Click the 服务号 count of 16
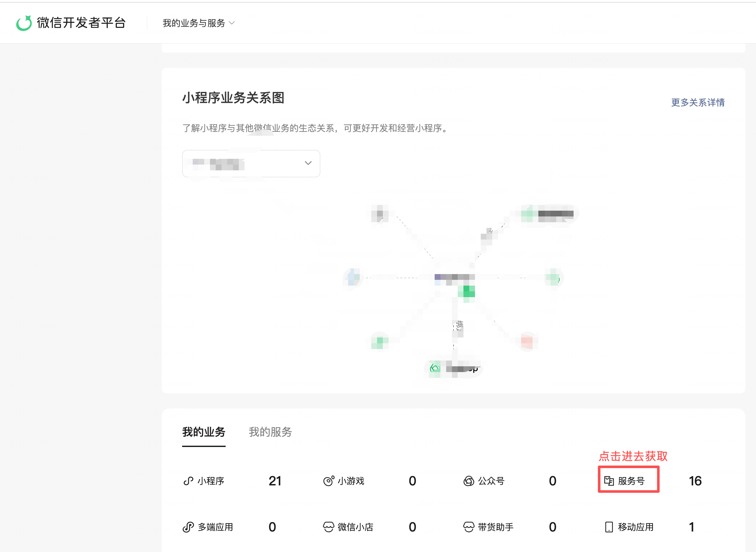The height and width of the screenshot is (552, 756). [695, 481]
